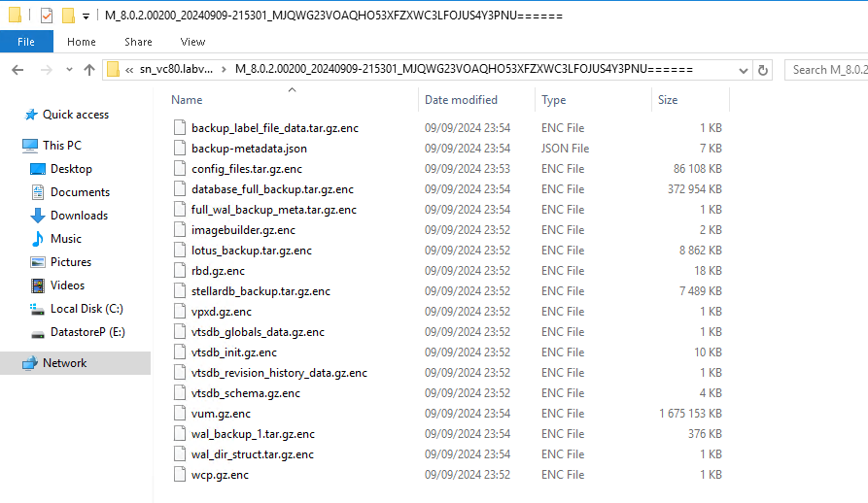
Task: Click the file icon of wal_dir_struct.tar.gz.enc
Action: [x=180, y=454]
